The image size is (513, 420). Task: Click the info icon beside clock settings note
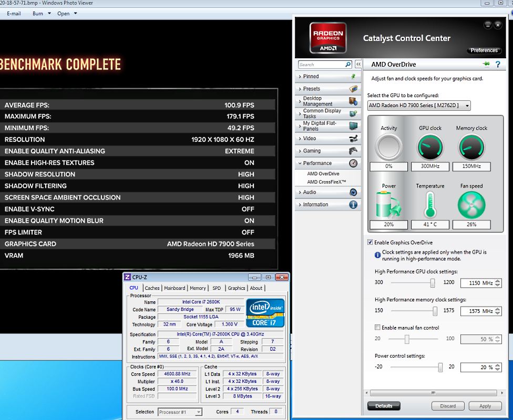[377, 255]
